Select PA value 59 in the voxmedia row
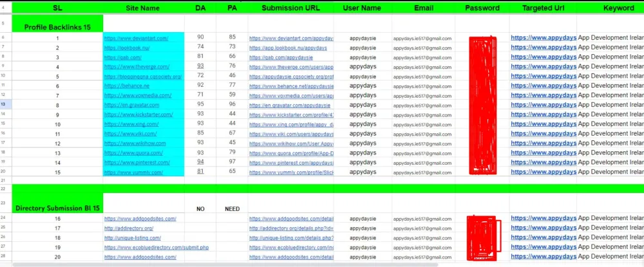 (232, 95)
